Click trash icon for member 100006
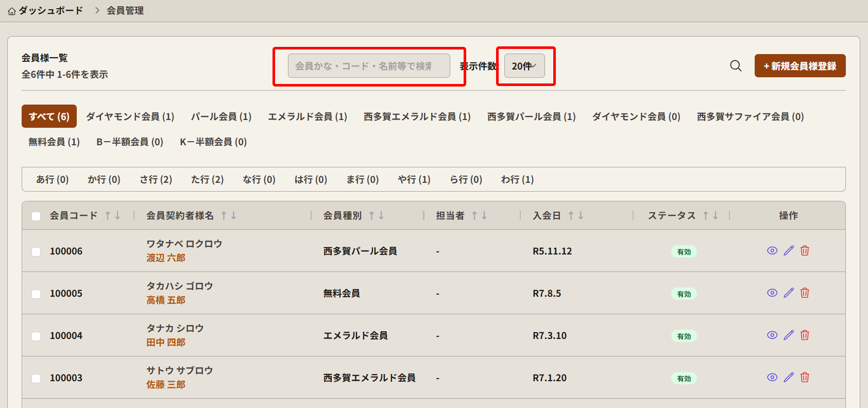868x408 pixels. click(805, 251)
